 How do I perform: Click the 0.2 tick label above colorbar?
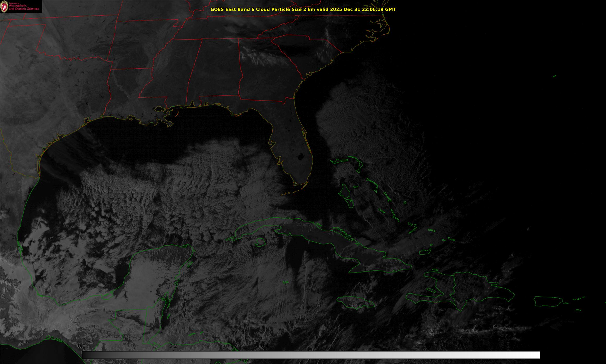173,346
